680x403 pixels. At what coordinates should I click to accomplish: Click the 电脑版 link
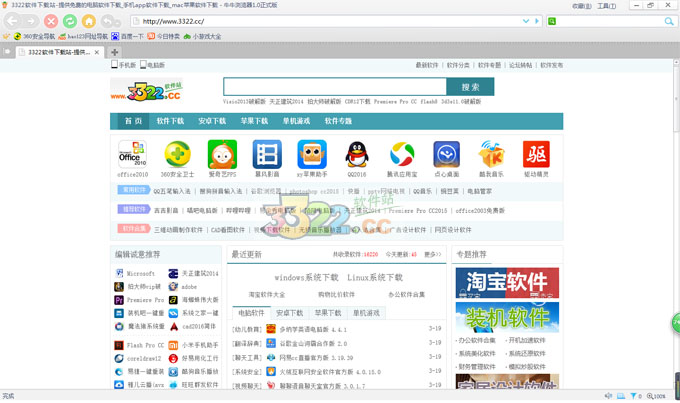152,65
